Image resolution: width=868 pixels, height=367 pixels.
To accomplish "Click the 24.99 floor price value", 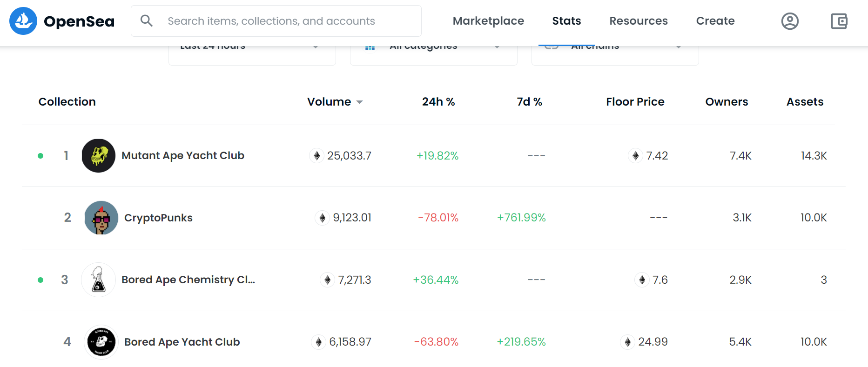I will 653,342.
